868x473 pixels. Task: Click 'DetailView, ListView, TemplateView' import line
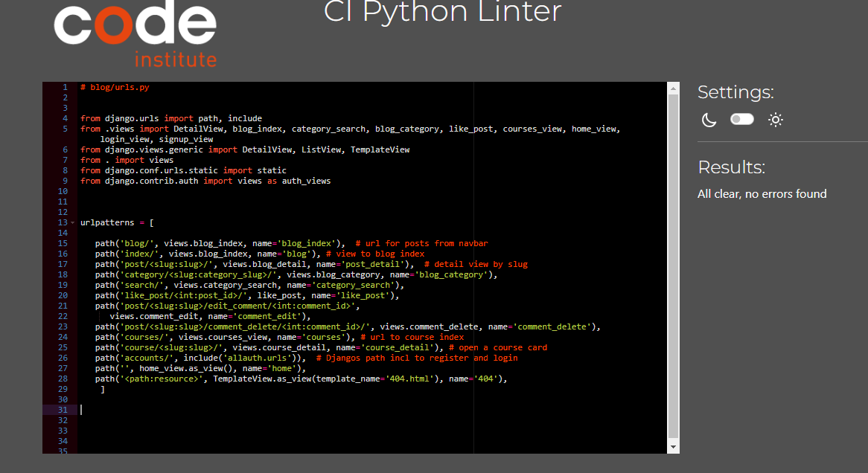(x=245, y=149)
